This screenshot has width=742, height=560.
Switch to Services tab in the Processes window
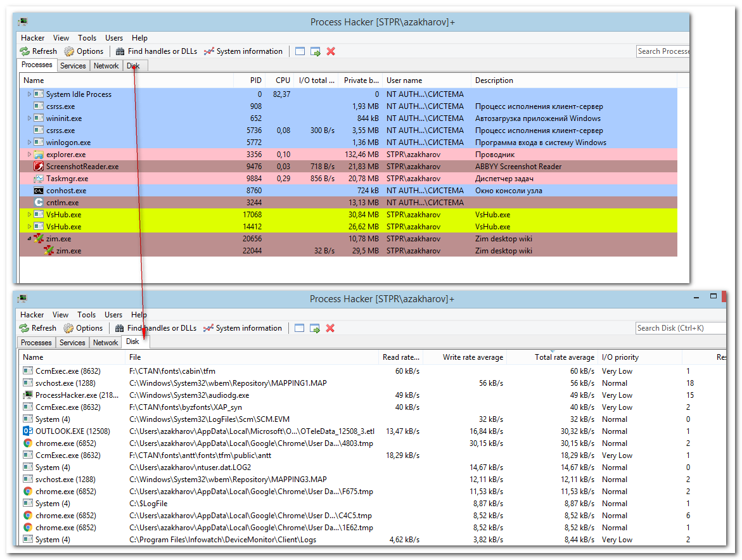[73, 66]
